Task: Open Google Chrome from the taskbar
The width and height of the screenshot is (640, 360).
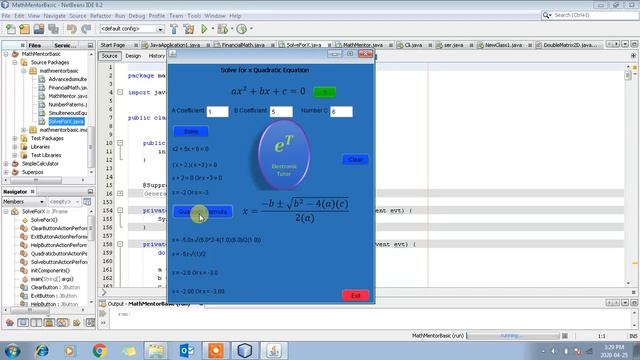Action: (99, 351)
